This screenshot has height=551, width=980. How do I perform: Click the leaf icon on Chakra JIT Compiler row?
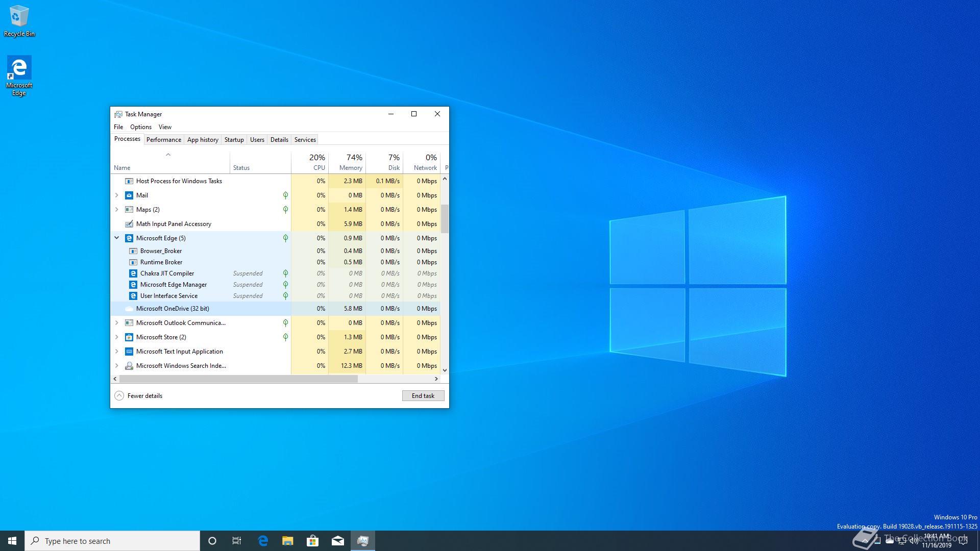coord(285,273)
